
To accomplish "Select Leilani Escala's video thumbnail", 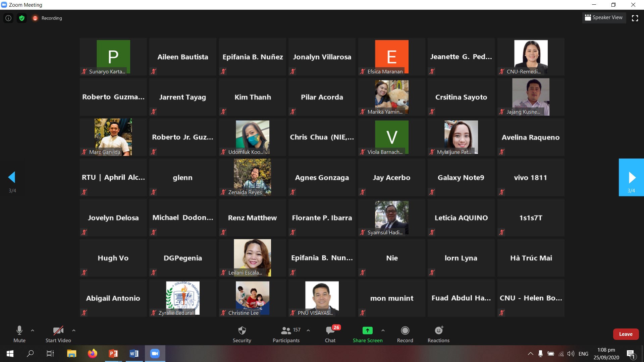I will coord(252,257).
